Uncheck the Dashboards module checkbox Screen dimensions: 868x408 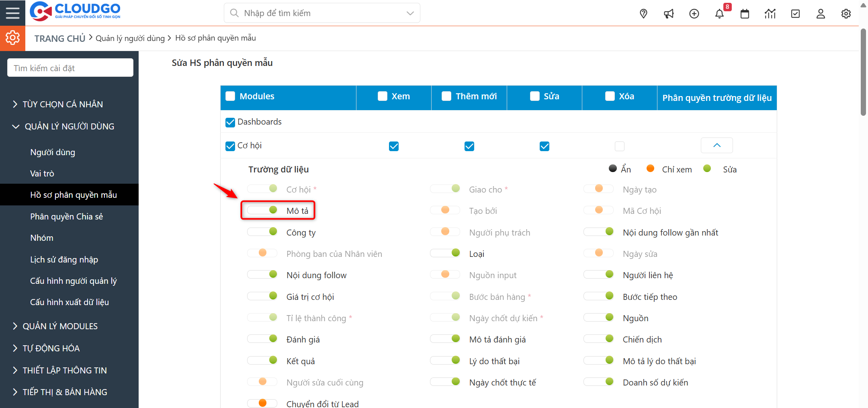230,122
